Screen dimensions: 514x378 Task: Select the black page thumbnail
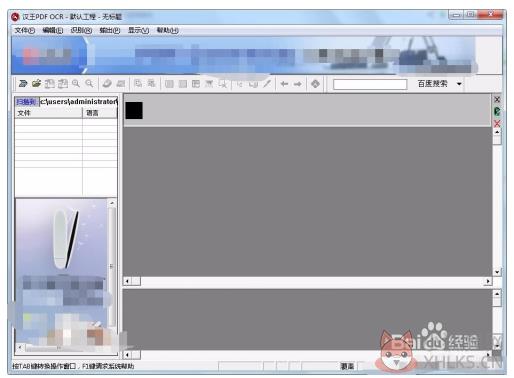click(x=134, y=110)
